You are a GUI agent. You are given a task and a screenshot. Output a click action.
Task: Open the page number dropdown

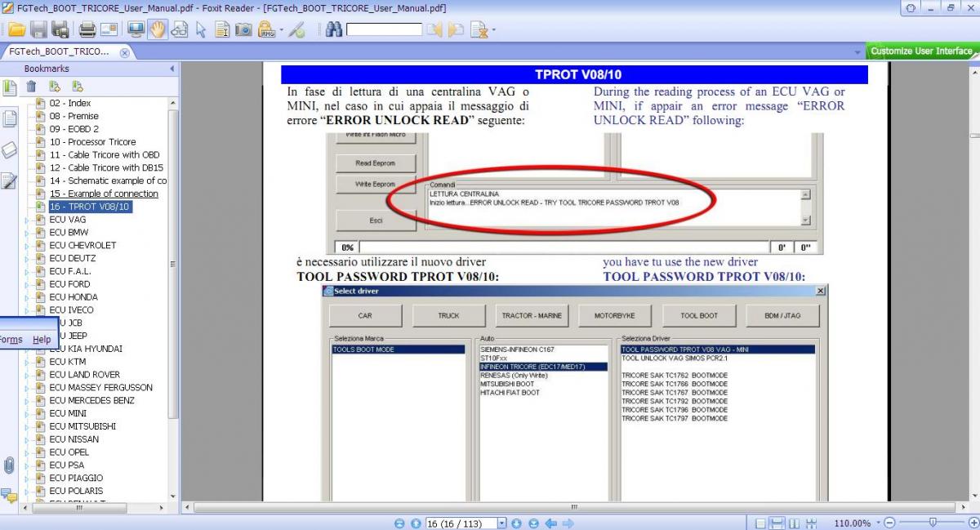[502, 523]
